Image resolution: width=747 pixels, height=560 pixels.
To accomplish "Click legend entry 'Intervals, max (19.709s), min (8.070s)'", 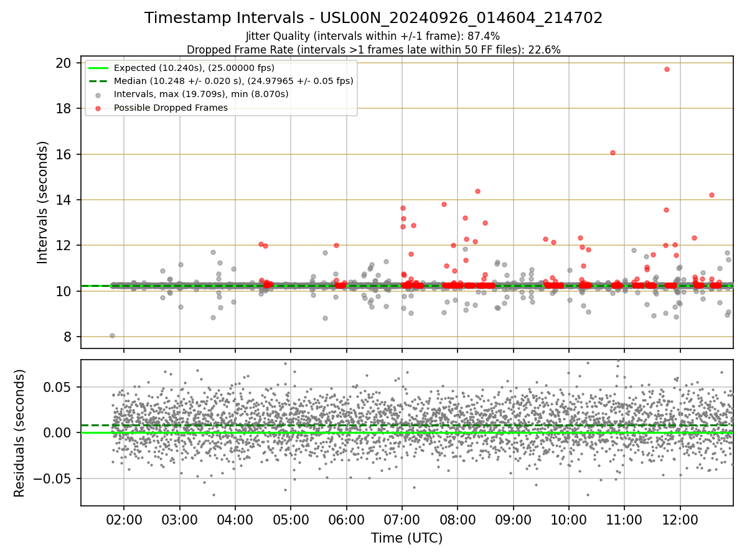I will coord(201,94).
